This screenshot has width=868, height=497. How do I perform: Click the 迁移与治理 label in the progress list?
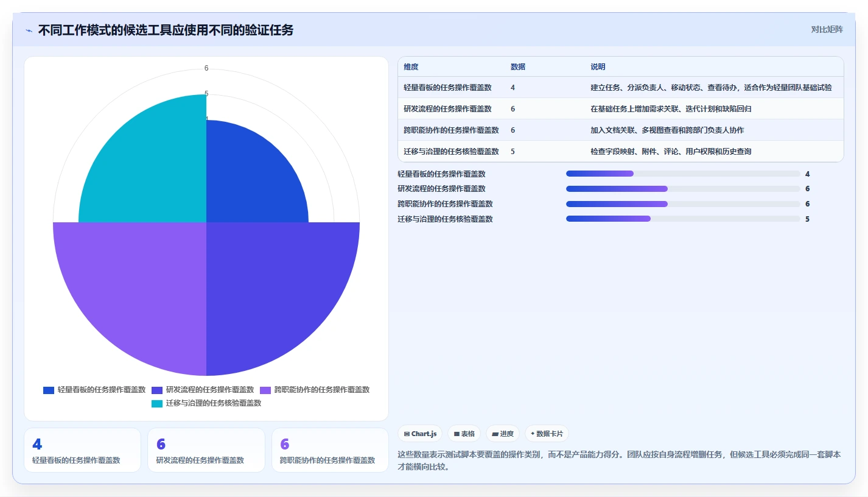click(x=445, y=219)
